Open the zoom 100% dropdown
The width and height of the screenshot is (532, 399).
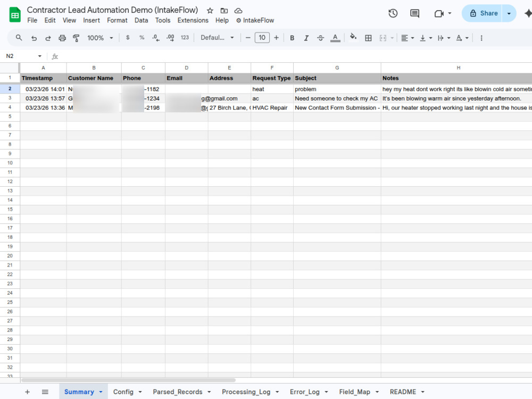click(100, 38)
